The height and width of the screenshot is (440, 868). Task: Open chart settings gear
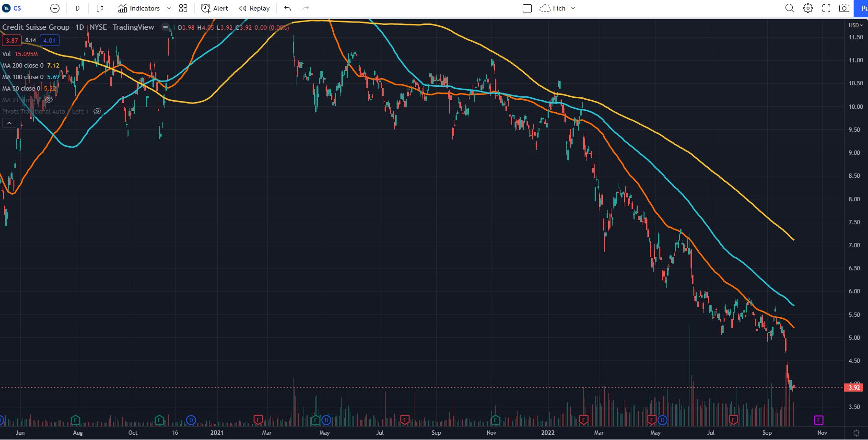tap(808, 8)
